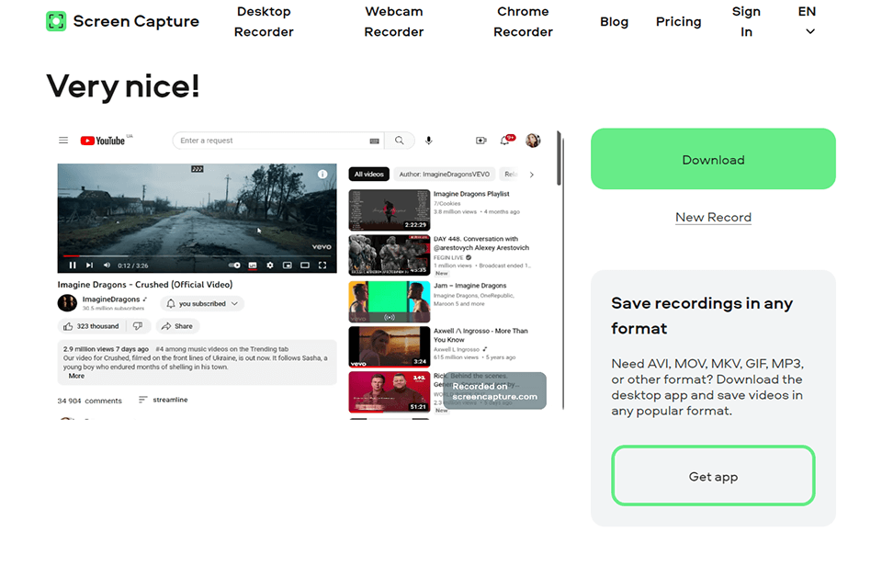882x588 pixels.
Task: Click the Imagine Dragons Playlist thumbnail
Action: (389, 209)
